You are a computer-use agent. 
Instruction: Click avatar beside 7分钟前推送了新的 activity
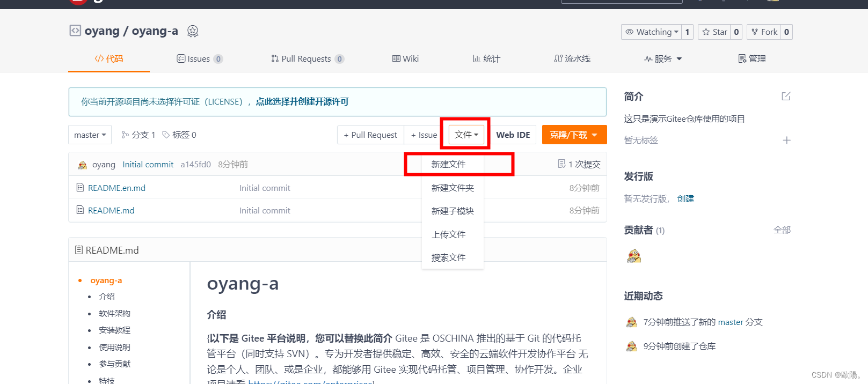click(x=632, y=322)
